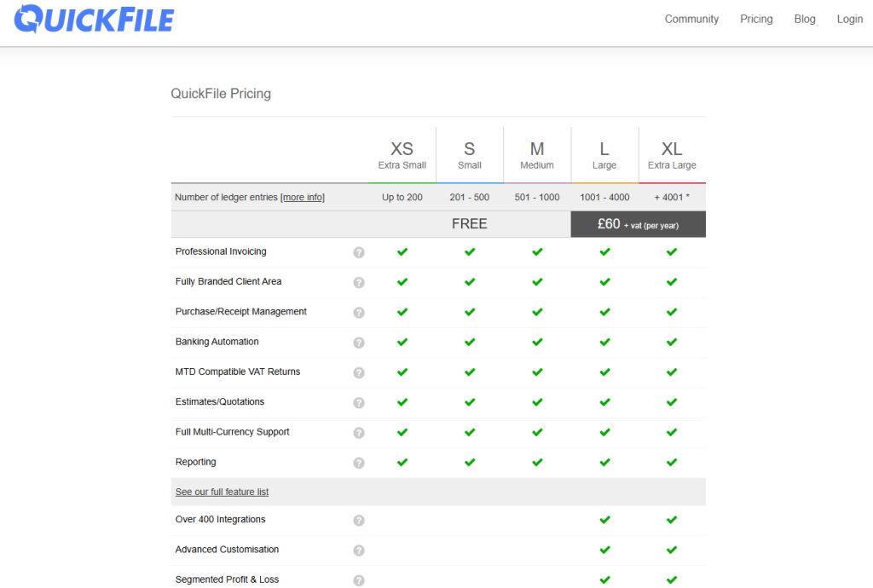Select the XS Extra Small plan header

402,155
